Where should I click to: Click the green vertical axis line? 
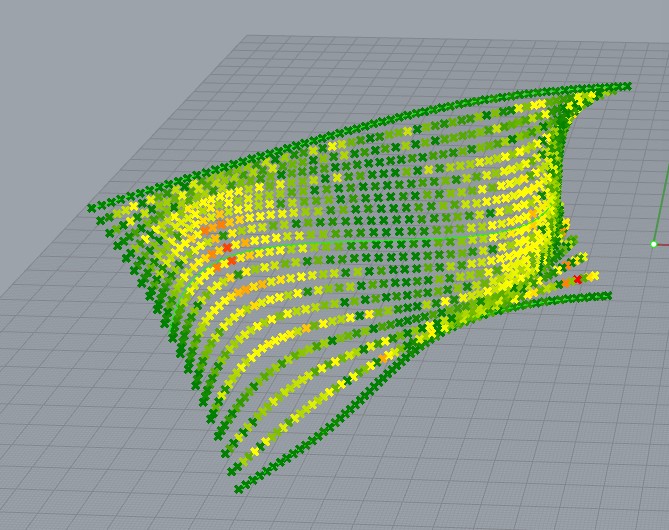pyautogui.click(x=662, y=205)
